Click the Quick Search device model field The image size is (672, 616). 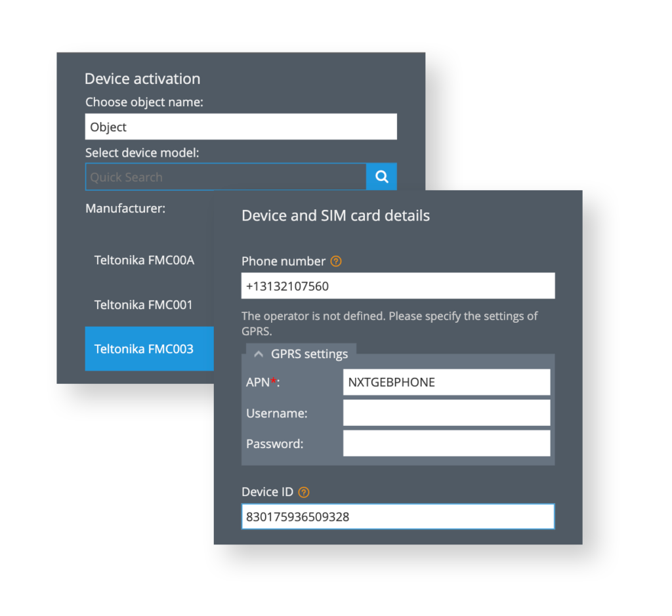226,176
